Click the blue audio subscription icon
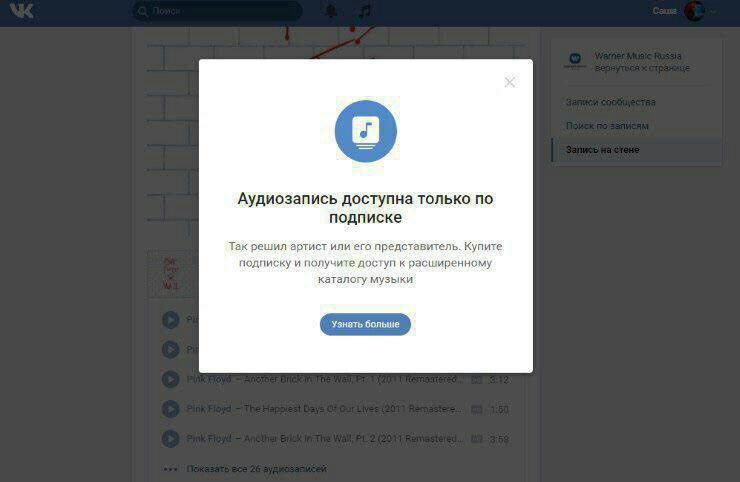Viewport: 740px width, 482px height. pos(366,131)
